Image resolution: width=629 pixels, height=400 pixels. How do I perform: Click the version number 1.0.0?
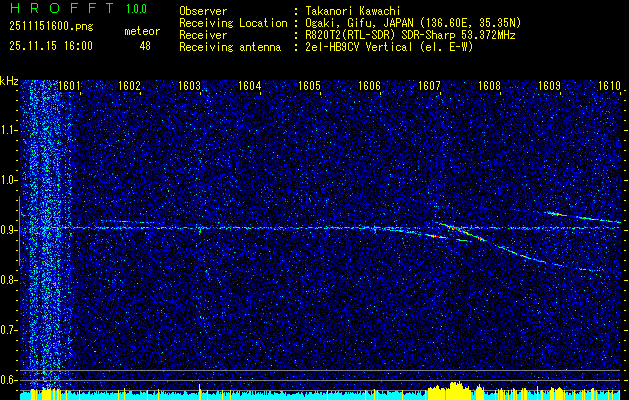[x=136, y=8]
